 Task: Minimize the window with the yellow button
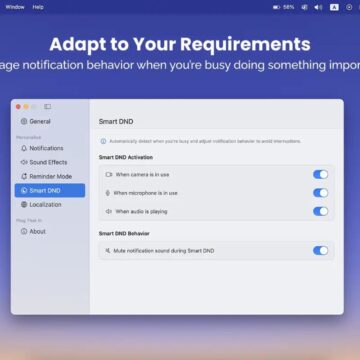coord(26,107)
